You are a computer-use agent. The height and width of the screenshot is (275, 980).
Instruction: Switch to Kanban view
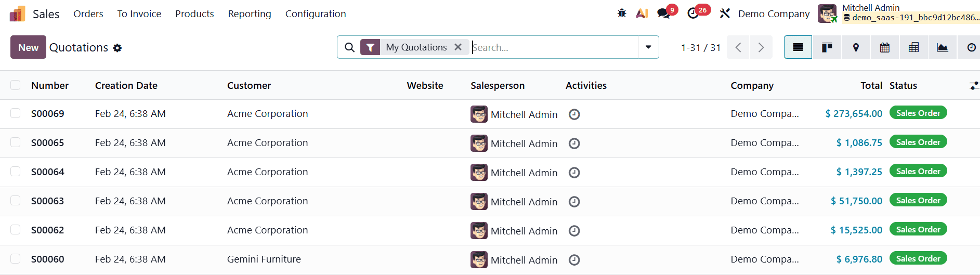point(827,47)
